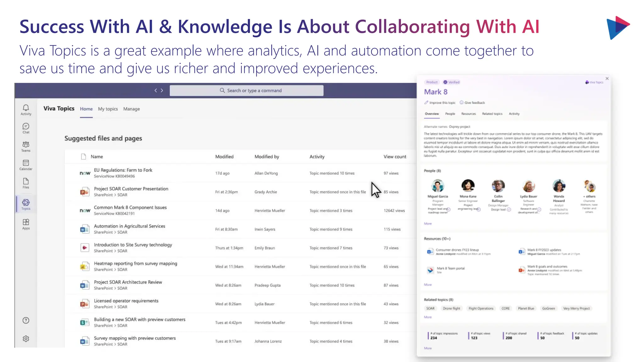This screenshot has width=644, height=362.
Task: Open Settings gear icon in the sidebar
Action: click(x=26, y=339)
